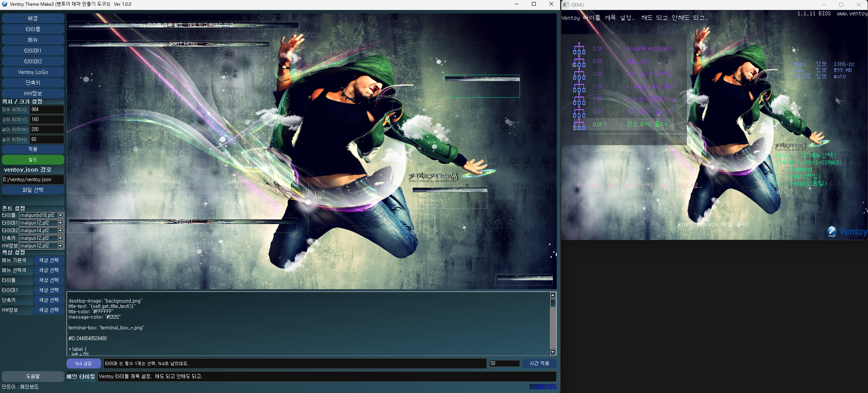868x393 pixels.
Task: Select the 타이틀 section button in the top list
Action: [33, 29]
